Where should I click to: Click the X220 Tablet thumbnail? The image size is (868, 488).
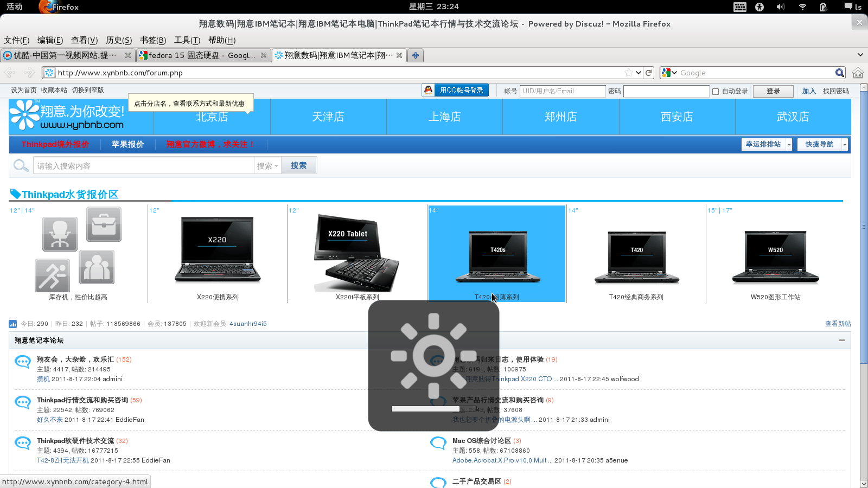[356, 253]
